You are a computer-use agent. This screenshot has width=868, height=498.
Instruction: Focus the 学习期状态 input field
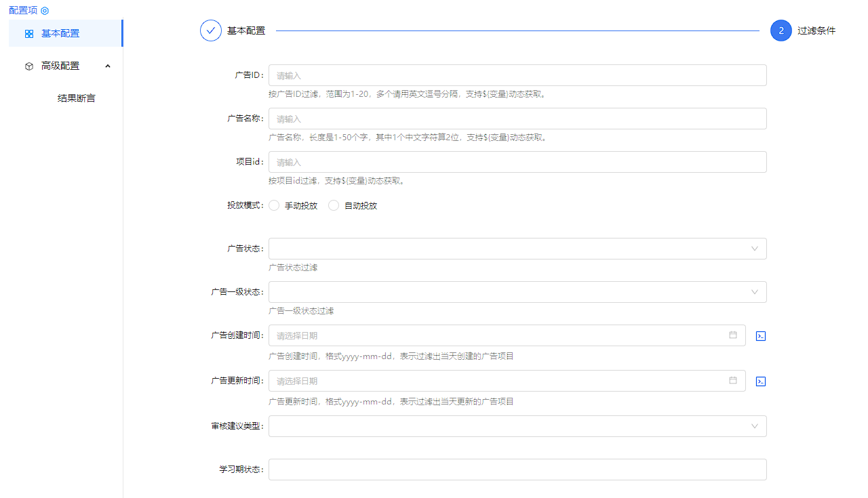(517, 470)
